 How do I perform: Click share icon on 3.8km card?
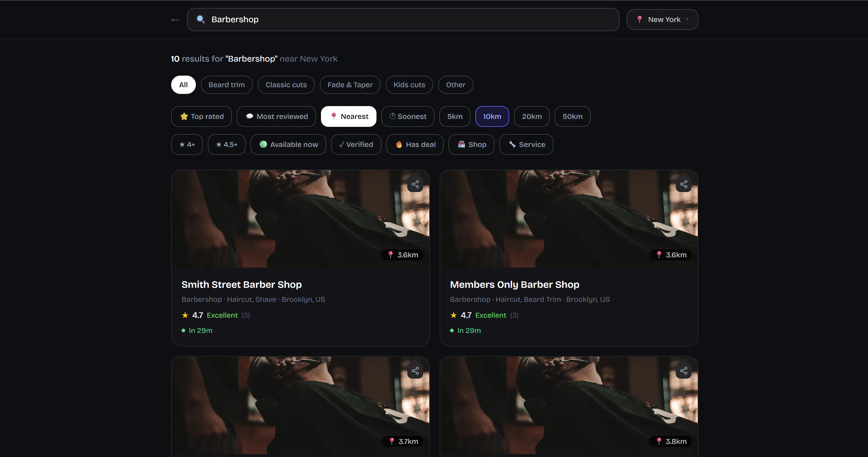[x=684, y=371]
